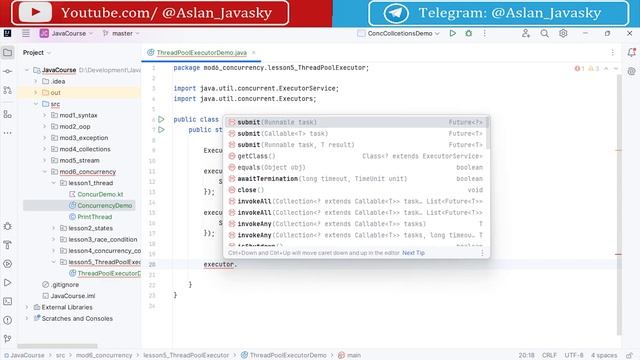640x360 pixels.
Task: Open the Telegram channel banner
Action: pos(498,13)
